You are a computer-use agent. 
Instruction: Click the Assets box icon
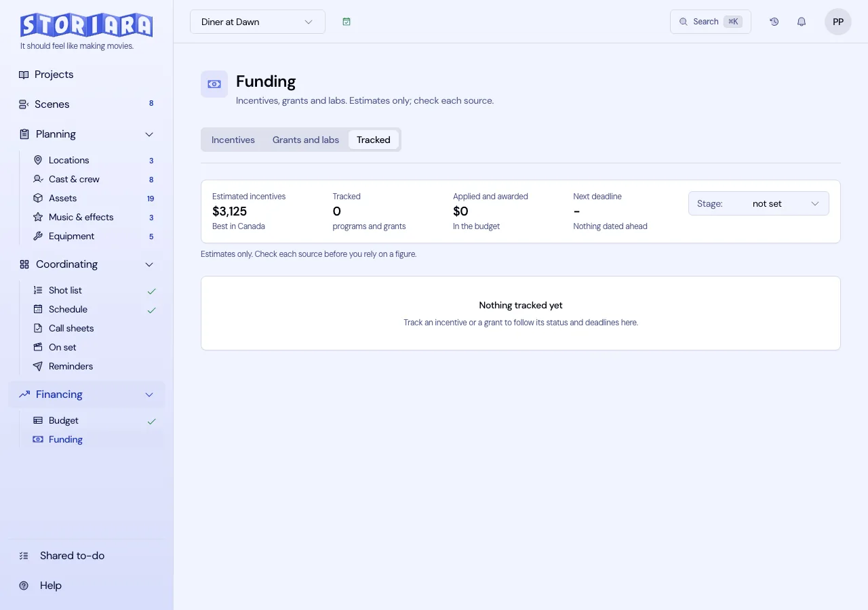click(38, 198)
